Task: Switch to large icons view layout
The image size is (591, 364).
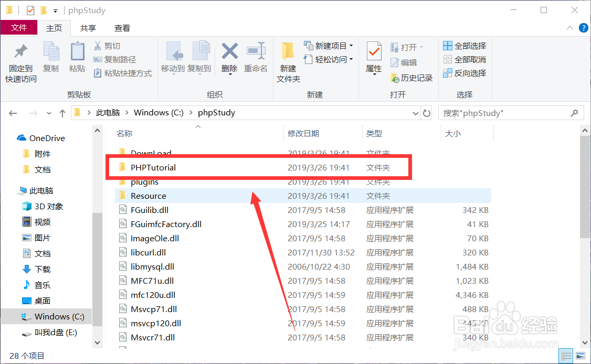Action: tap(581, 356)
